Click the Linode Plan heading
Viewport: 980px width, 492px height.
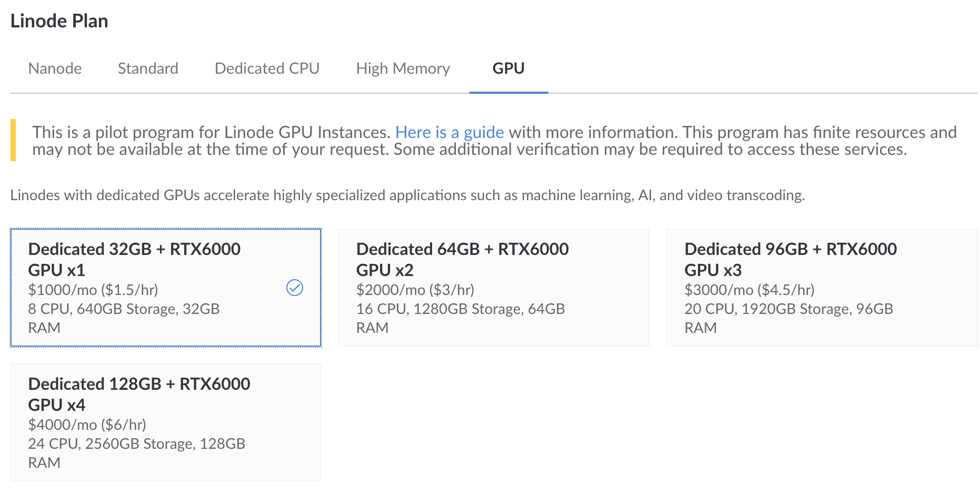(59, 21)
